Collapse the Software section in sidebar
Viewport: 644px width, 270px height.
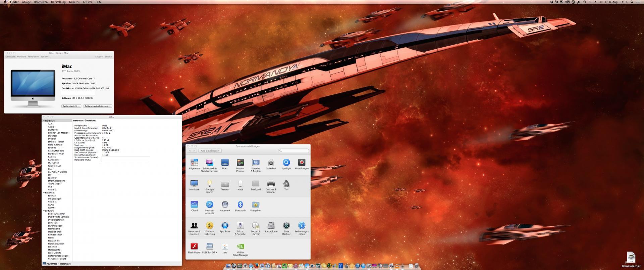(x=44, y=211)
